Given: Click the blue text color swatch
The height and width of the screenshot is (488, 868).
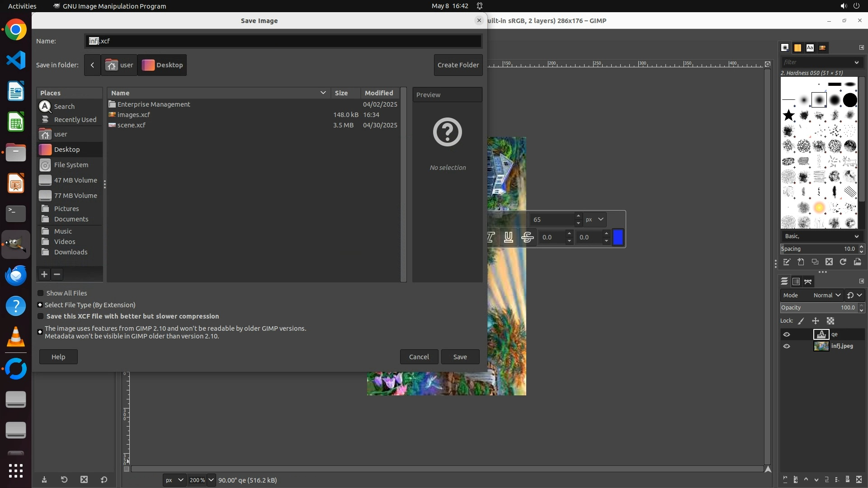Looking at the screenshot, I should 618,237.
